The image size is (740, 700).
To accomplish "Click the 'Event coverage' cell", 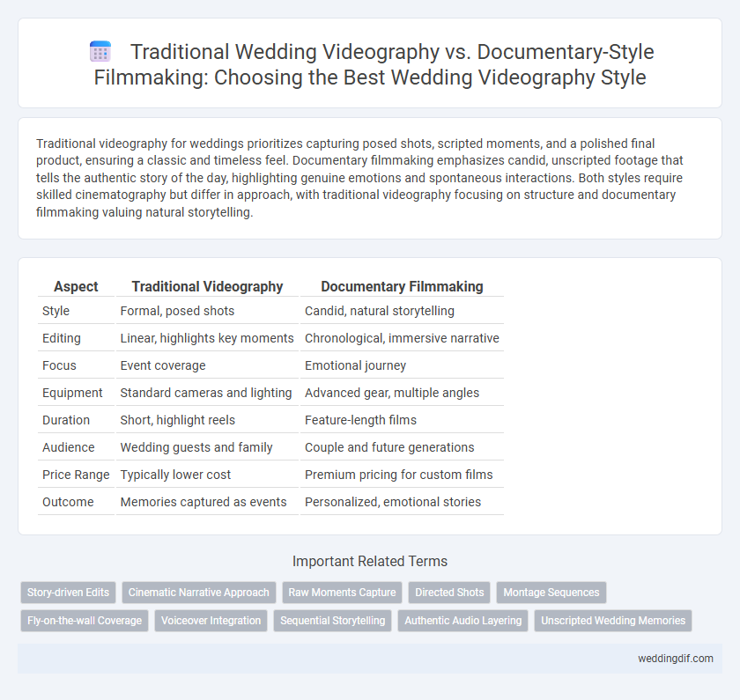I will (x=207, y=365).
